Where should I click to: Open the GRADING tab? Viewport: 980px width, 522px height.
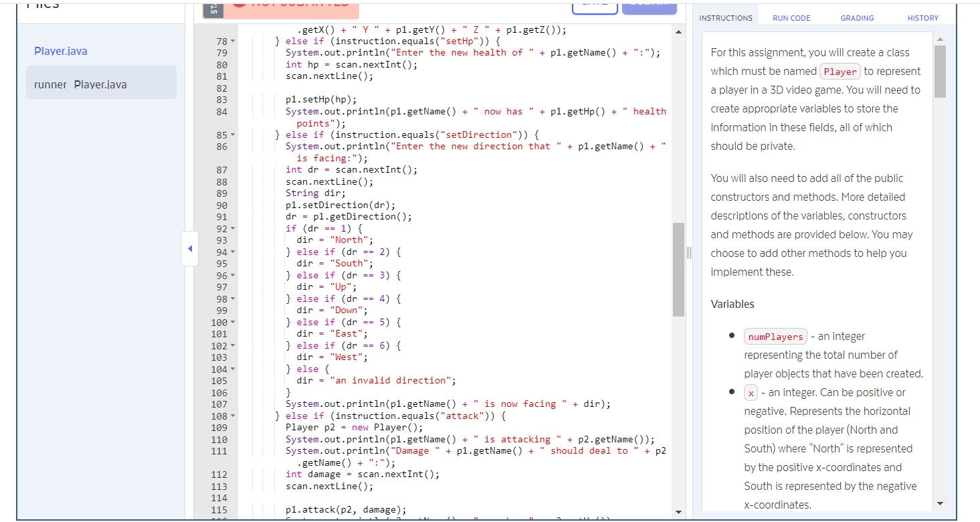point(857,18)
